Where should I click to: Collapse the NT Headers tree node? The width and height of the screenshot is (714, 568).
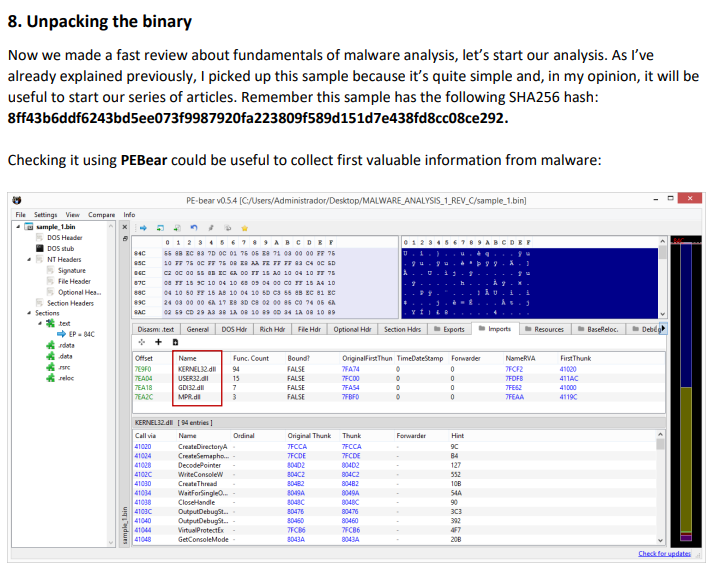(x=29, y=259)
